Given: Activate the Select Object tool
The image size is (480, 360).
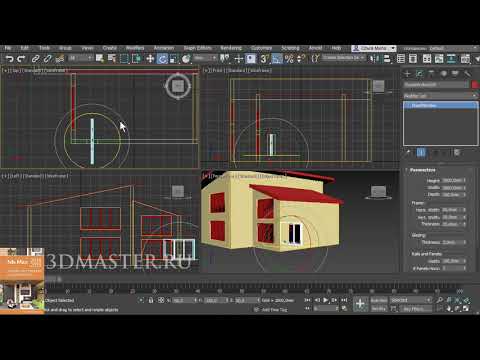Looking at the screenshot, I should click(x=100, y=59).
